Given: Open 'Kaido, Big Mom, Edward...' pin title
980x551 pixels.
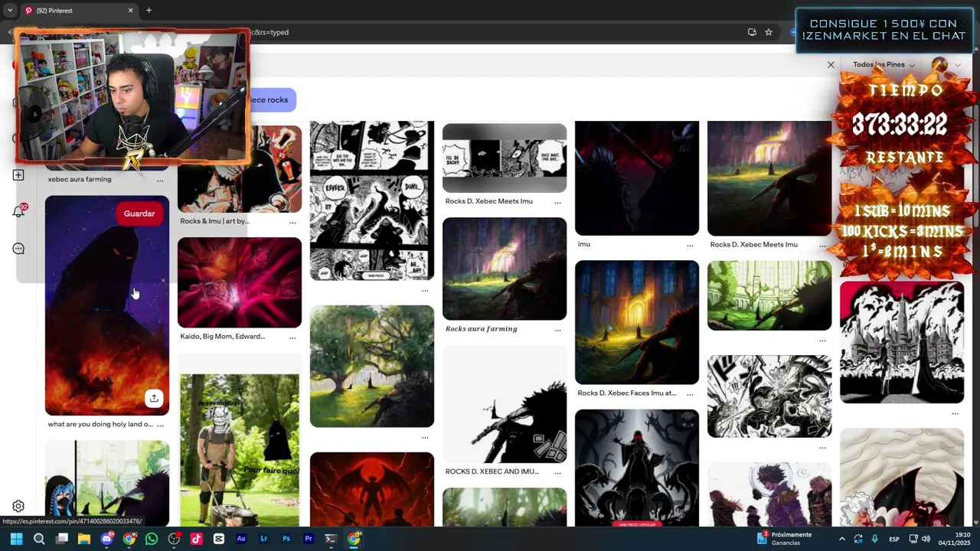Looking at the screenshot, I should pos(223,336).
